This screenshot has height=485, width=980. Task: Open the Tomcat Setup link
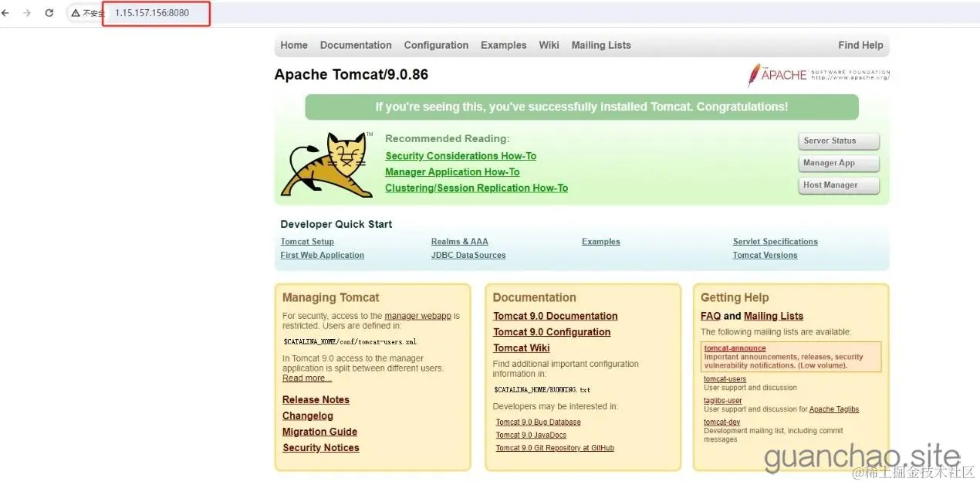(307, 242)
